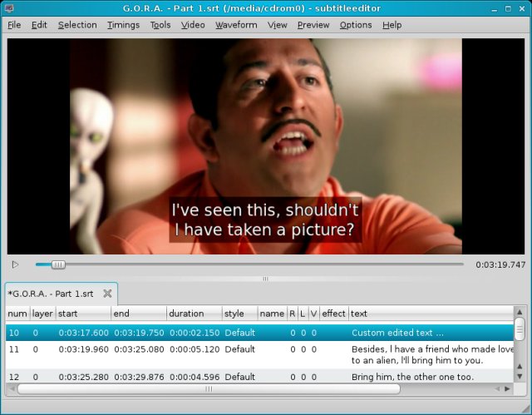Click the video seek slider handle
Viewport: 532px width, 415px height.
(58, 264)
